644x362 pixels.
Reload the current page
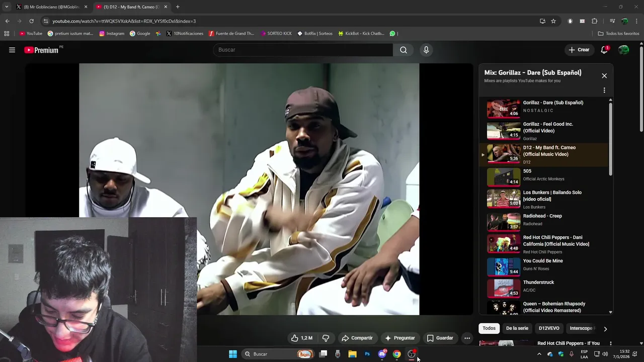(x=31, y=21)
